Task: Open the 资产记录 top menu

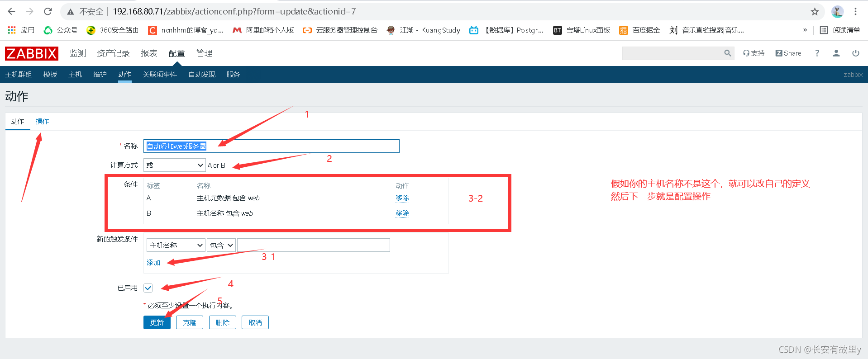Action: tap(113, 53)
